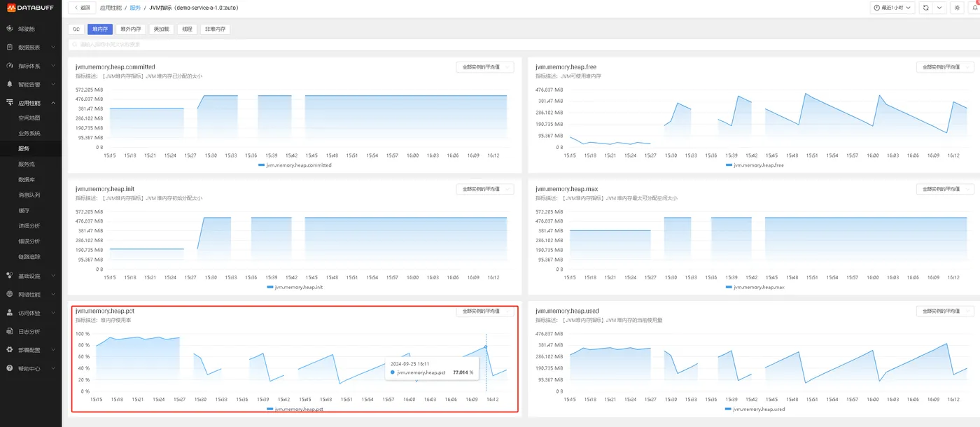Image resolution: width=980 pixels, height=427 pixels.
Task: Open 访问体验 user icon item
Action: pyautogui.click(x=30, y=313)
